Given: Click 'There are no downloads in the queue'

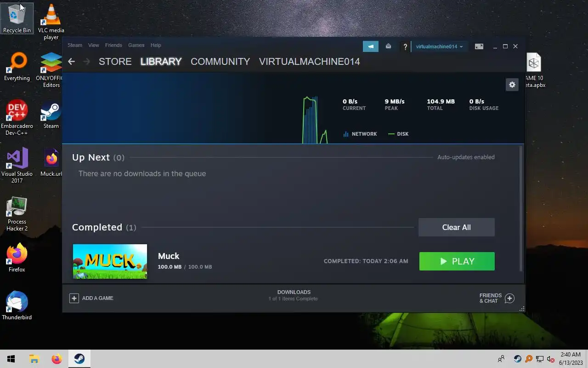Looking at the screenshot, I should [142, 173].
